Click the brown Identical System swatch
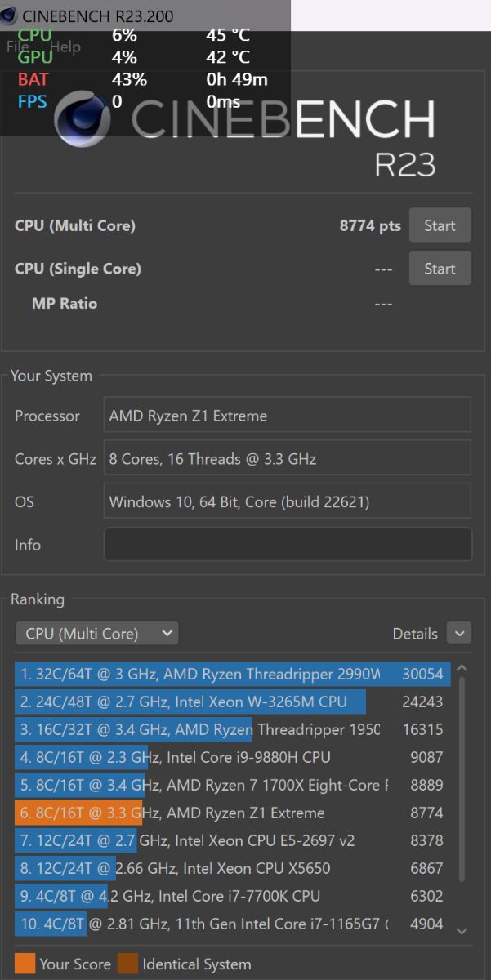Image resolution: width=491 pixels, height=980 pixels. coord(127,964)
